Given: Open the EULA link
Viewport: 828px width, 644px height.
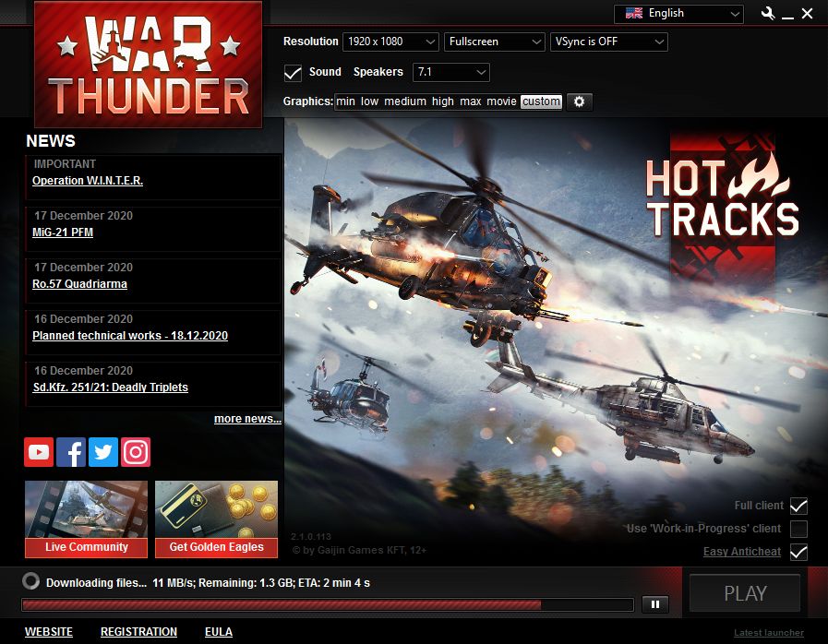Looking at the screenshot, I should coord(219,632).
